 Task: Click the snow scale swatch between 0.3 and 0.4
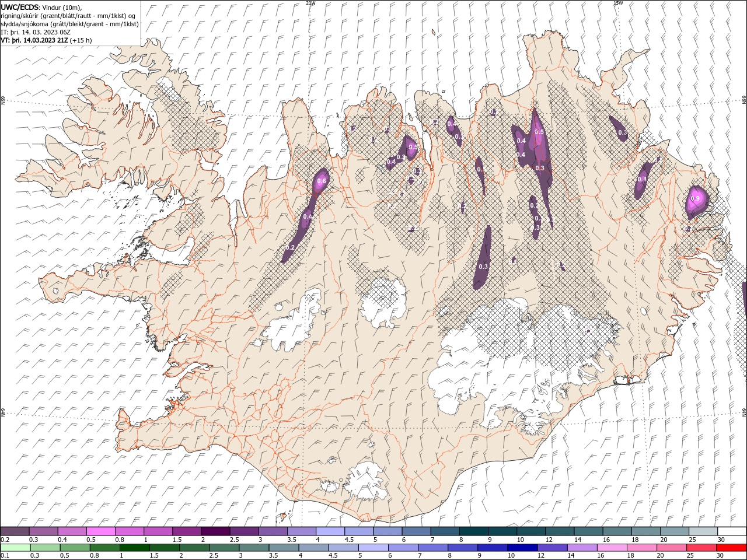coord(44,531)
